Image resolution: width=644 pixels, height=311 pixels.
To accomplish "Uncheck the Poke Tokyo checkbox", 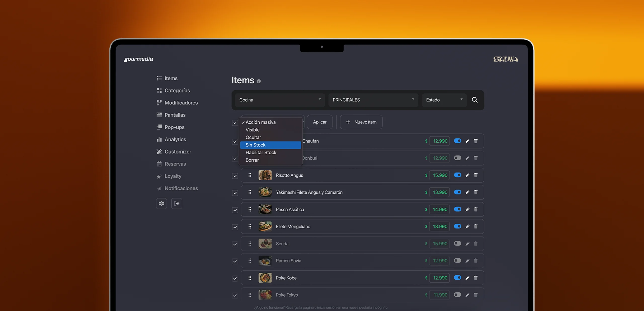I will tap(235, 295).
